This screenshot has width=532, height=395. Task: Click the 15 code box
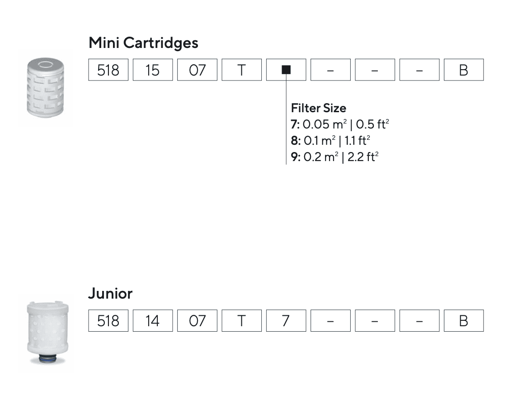coord(153,70)
